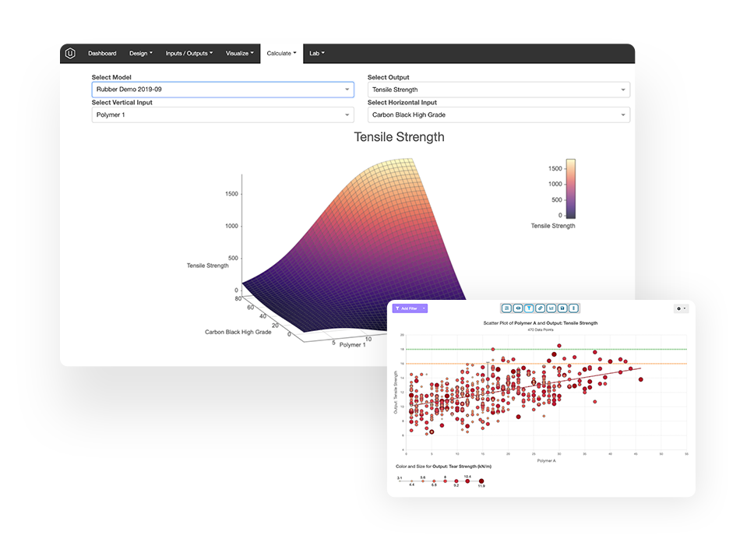Open the Select Vertical Input dropdown

223,114
